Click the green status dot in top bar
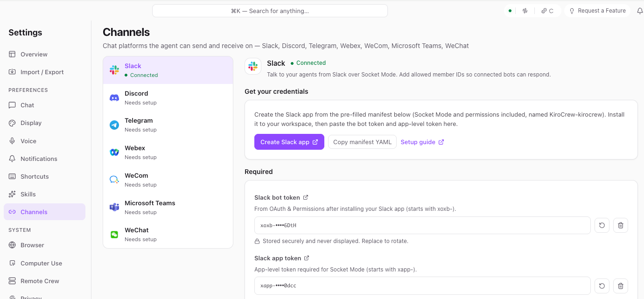Image resolution: width=644 pixels, height=299 pixels. 510,11
